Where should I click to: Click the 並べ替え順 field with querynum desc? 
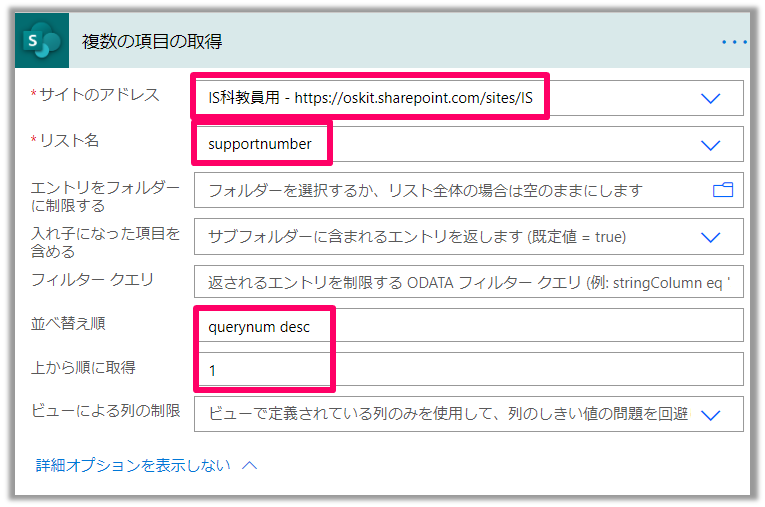[x=468, y=325]
